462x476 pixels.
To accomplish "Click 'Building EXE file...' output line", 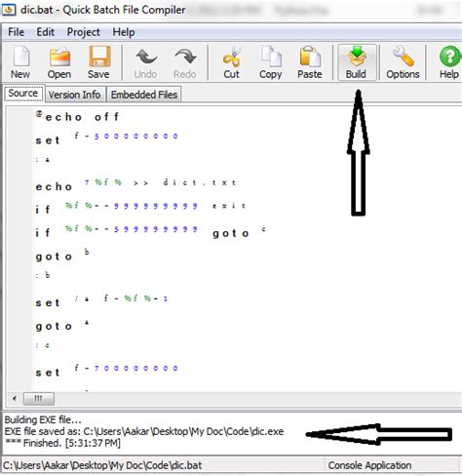I will coord(43,419).
